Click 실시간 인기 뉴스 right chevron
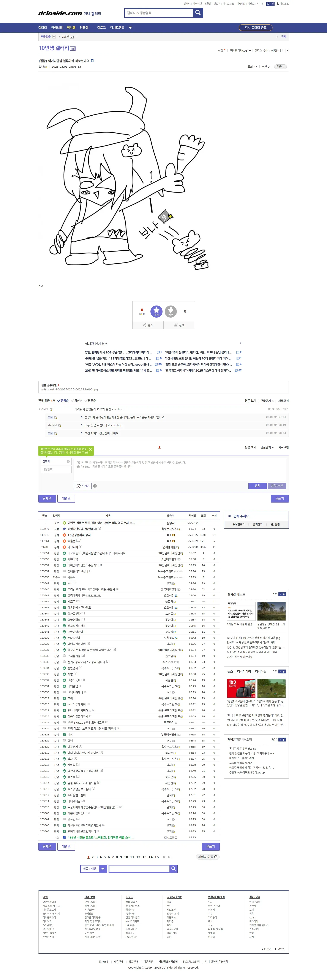 (240, 343)
